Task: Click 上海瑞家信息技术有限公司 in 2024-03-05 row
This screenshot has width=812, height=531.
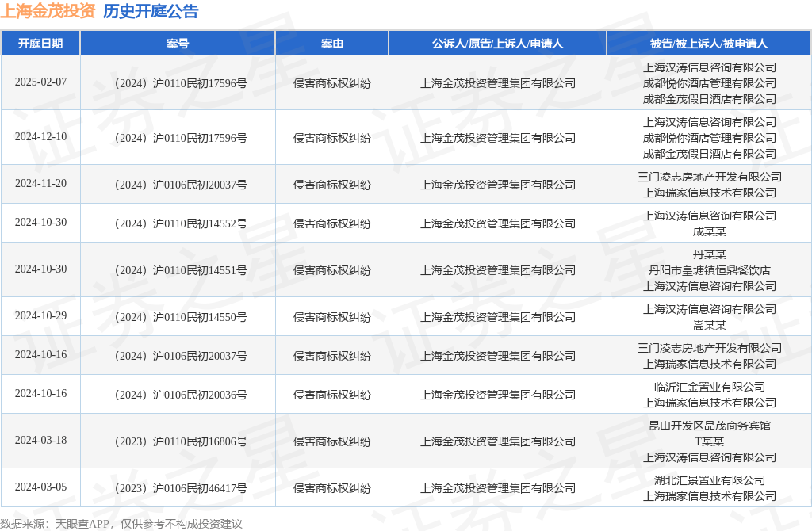Action: (710, 496)
